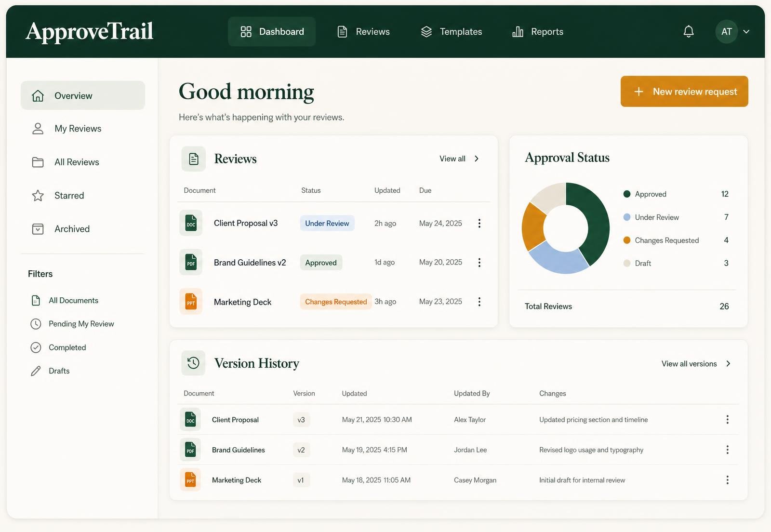The height and width of the screenshot is (532, 771).
Task: Click Alex Taylor in Version History
Action: coord(470,420)
